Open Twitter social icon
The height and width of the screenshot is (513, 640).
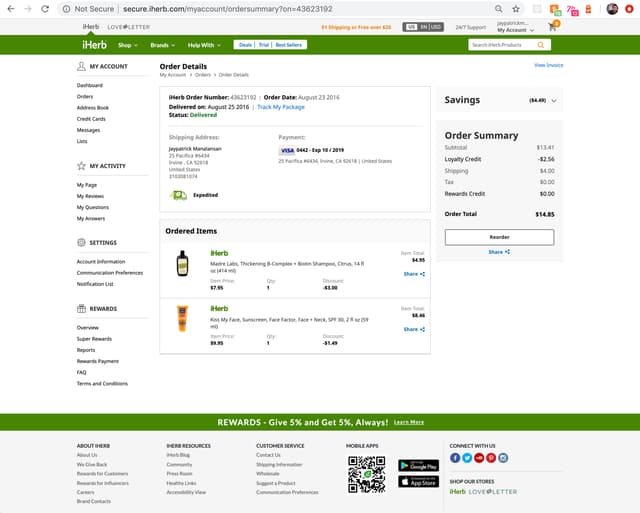[467, 458]
